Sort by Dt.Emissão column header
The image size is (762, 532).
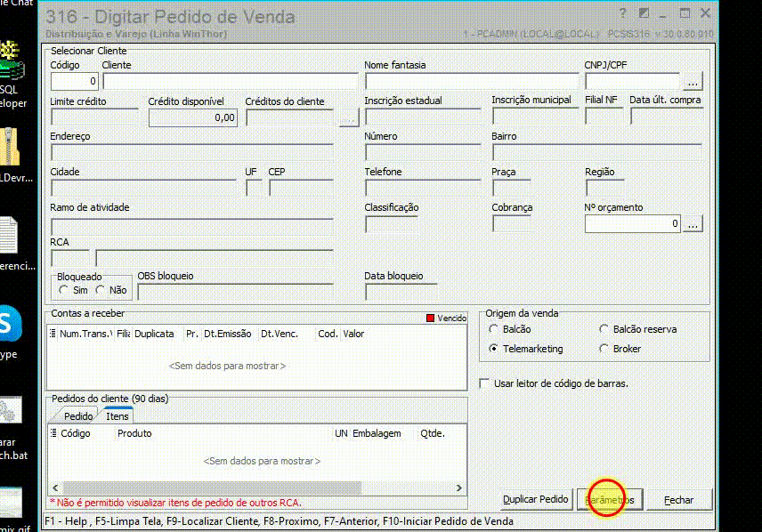[x=227, y=334]
